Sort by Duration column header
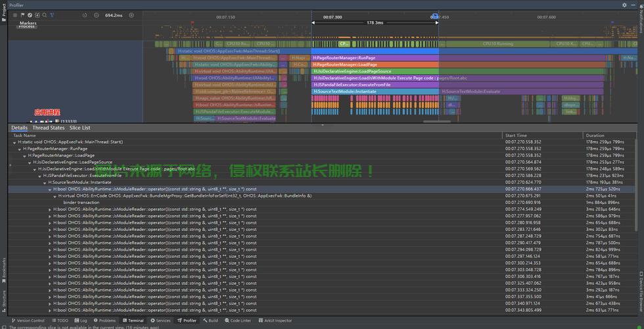The width and height of the screenshot is (644, 329). [x=595, y=136]
